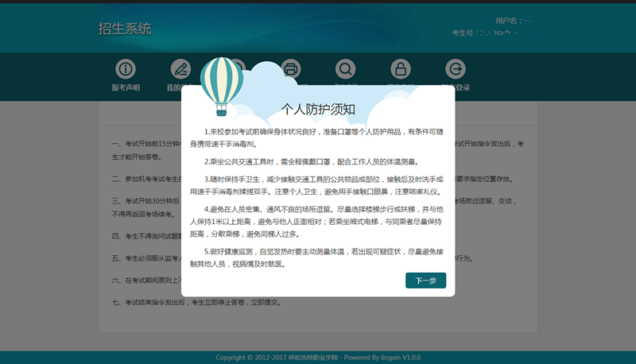
Task: Click the printer icon in navigation bar
Action: coord(291,67)
